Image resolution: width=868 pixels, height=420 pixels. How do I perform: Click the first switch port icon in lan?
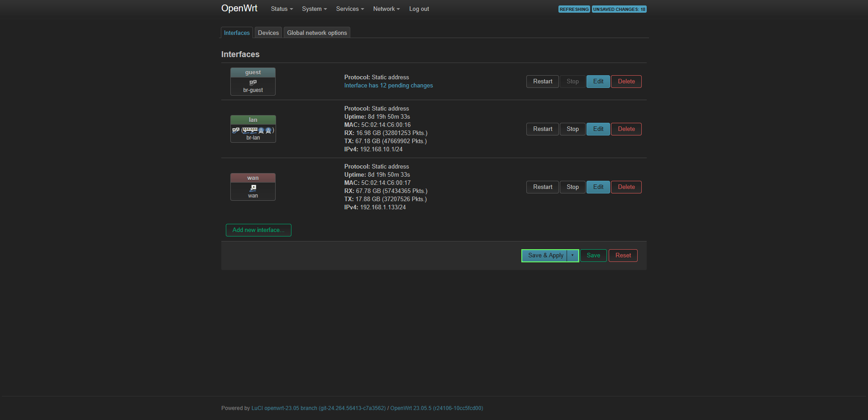[247, 130]
